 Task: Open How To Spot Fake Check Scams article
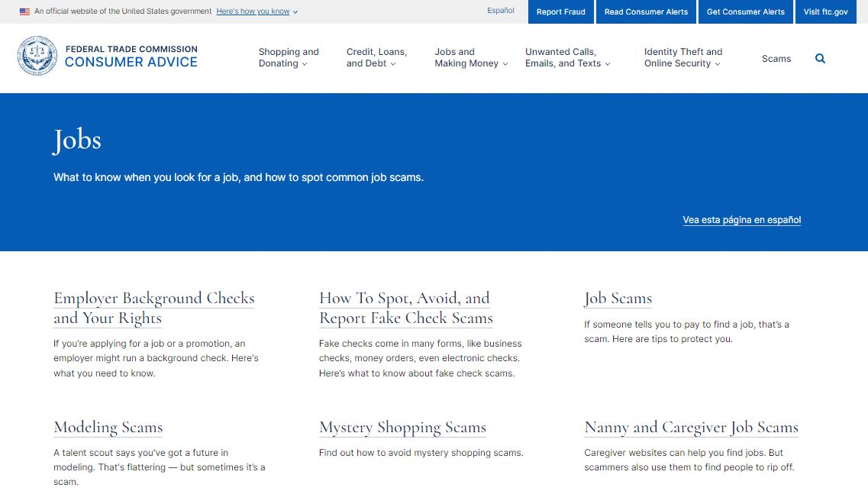[x=406, y=308]
